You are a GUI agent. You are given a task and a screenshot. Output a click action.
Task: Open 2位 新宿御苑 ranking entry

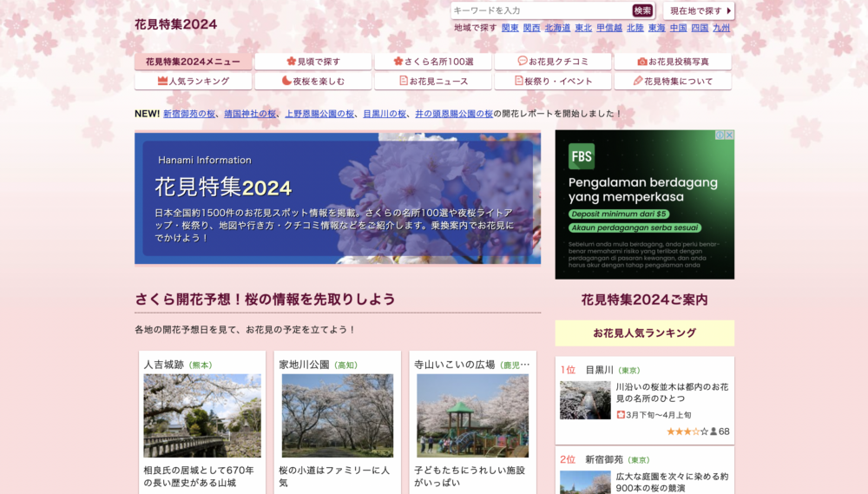pos(644,471)
